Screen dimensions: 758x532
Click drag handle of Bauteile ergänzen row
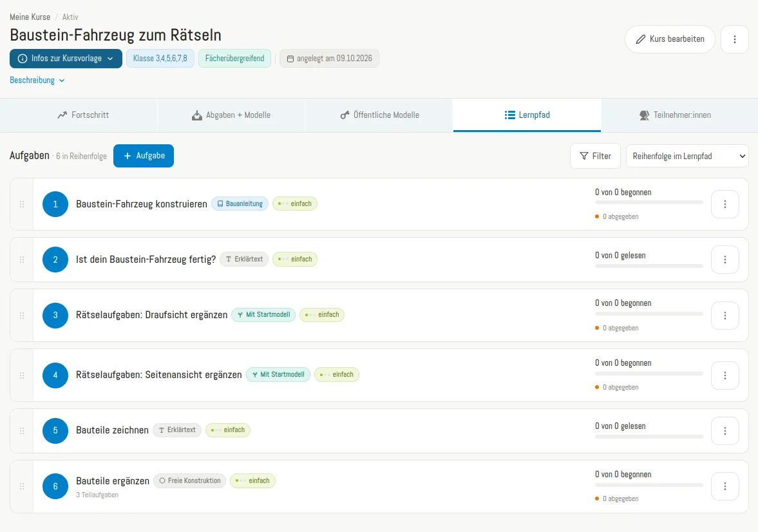click(x=22, y=486)
